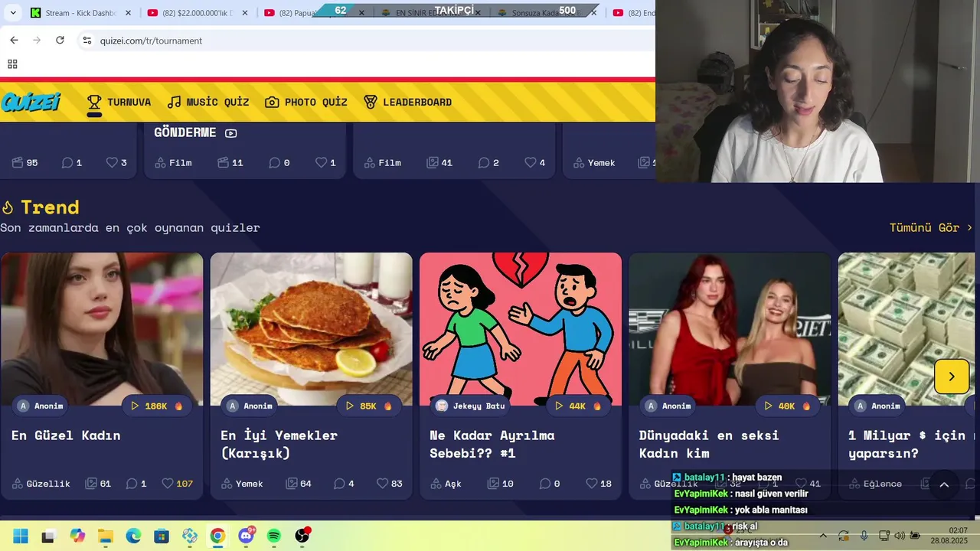Open site information icon in address bar
Viewport: 980px width, 551px height.
tap(87, 41)
